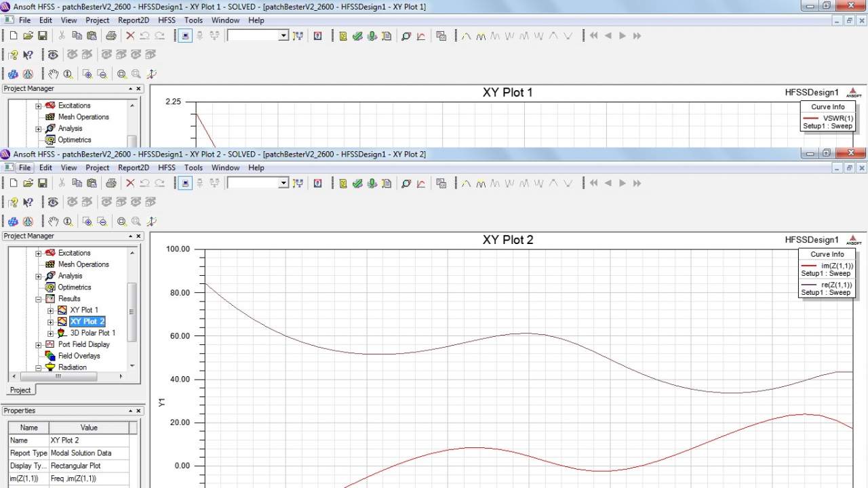The image size is (868, 488).
Task: Click Name column header in Properties panel
Action: tap(28, 428)
